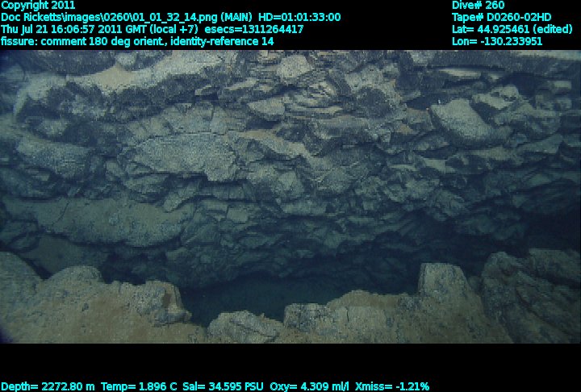Image resolution: width=581 pixels, height=392 pixels.
Task: Select the image file path 'Doc Ricketts\images\0260\01_01_32_14.png'
Action: click(109, 18)
